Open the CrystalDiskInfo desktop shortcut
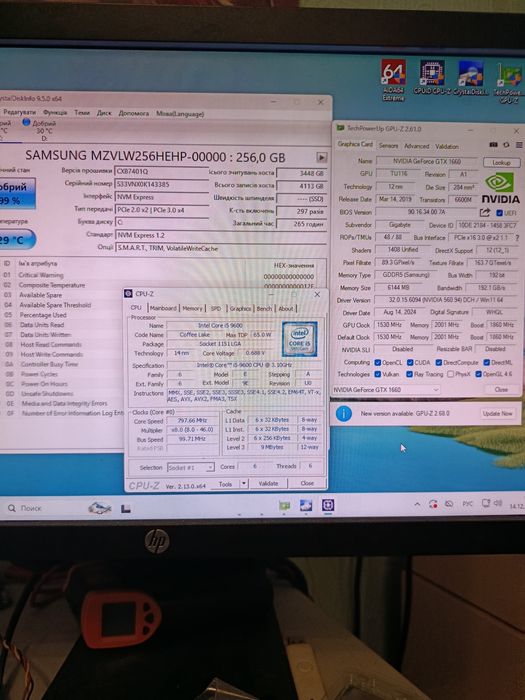 [470, 78]
